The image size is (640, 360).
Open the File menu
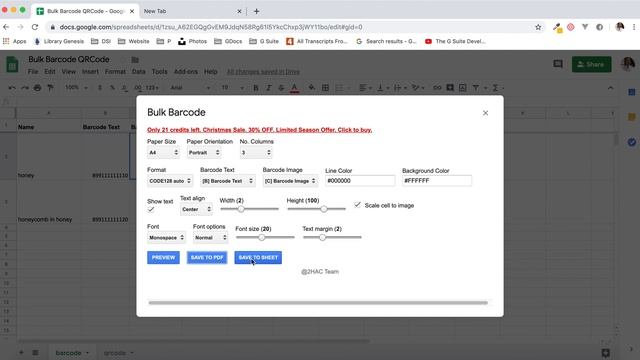pos(33,71)
